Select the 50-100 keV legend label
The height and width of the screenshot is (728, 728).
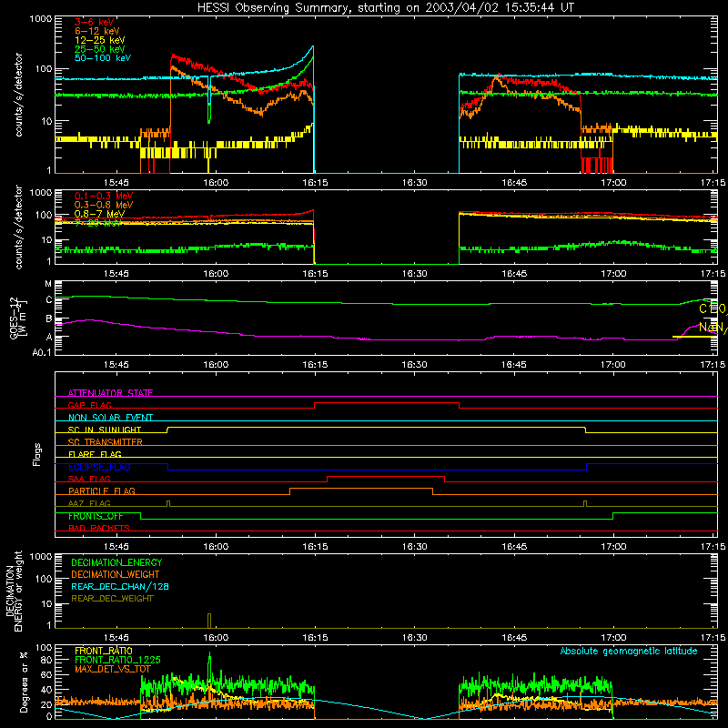click(x=103, y=58)
